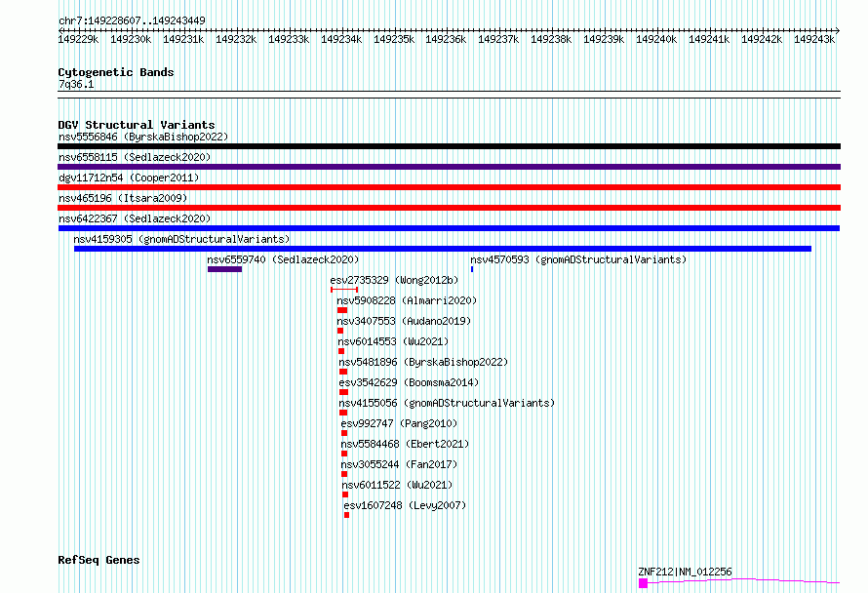Image resolution: width=868 pixels, height=593 pixels.
Task: Click the 149238k ruler tick label
Action: pos(551,39)
